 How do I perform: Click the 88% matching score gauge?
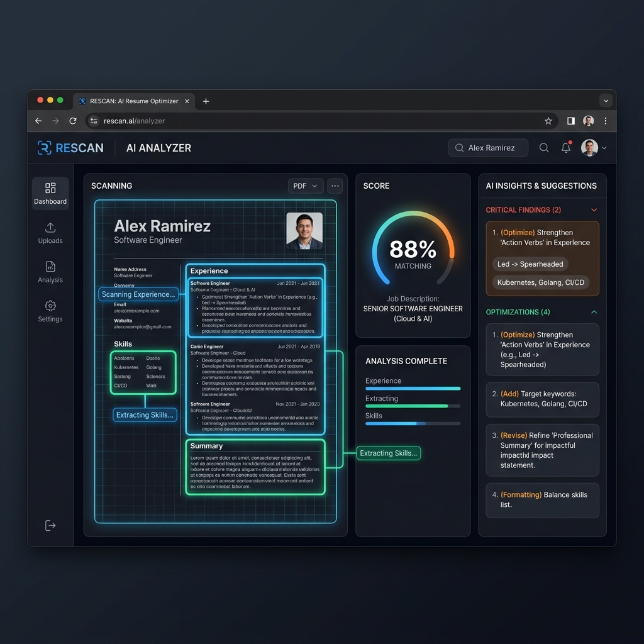click(x=413, y=249)
